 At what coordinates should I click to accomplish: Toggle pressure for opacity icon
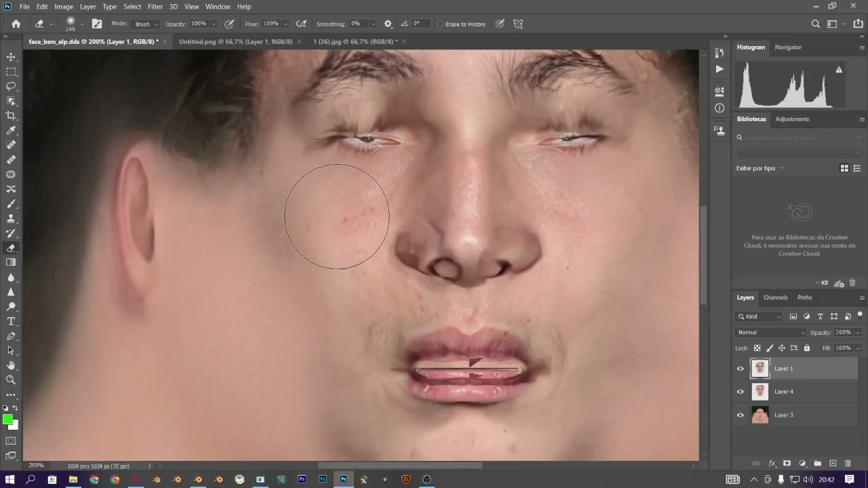point(230,24)
